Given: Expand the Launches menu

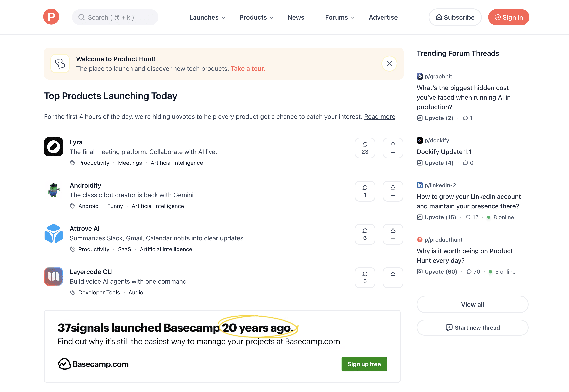Looking at the screenshot, I should click(x=207, y=17).
